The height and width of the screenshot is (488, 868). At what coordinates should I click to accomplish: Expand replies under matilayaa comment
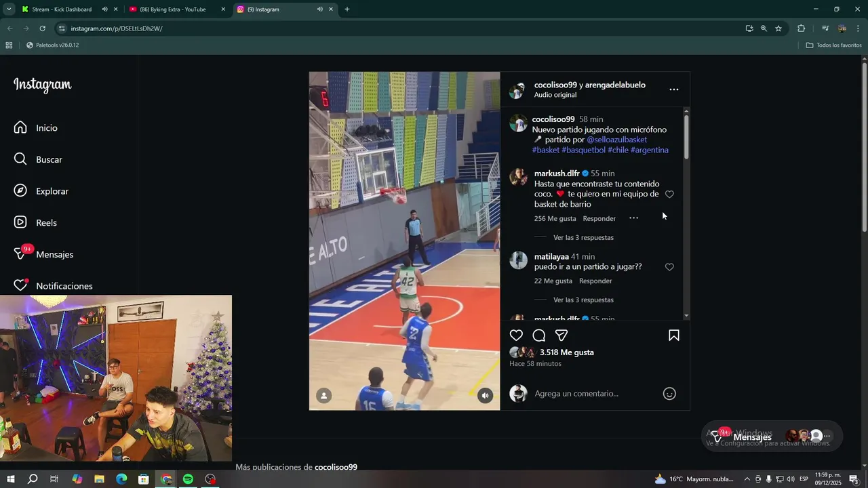coord(583,300)
